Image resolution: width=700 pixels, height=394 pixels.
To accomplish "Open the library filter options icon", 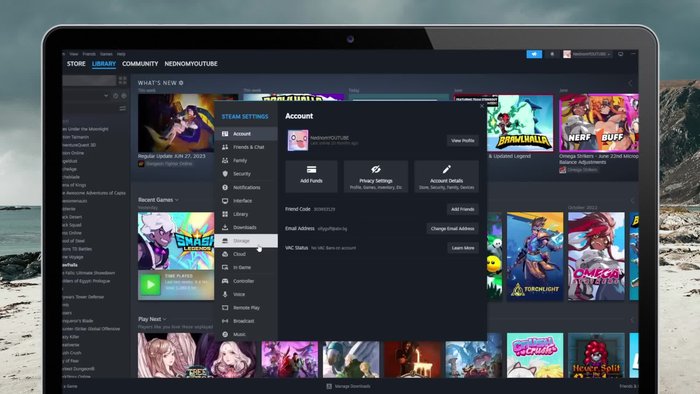I will pyautogui.click(x=122, y=108).
